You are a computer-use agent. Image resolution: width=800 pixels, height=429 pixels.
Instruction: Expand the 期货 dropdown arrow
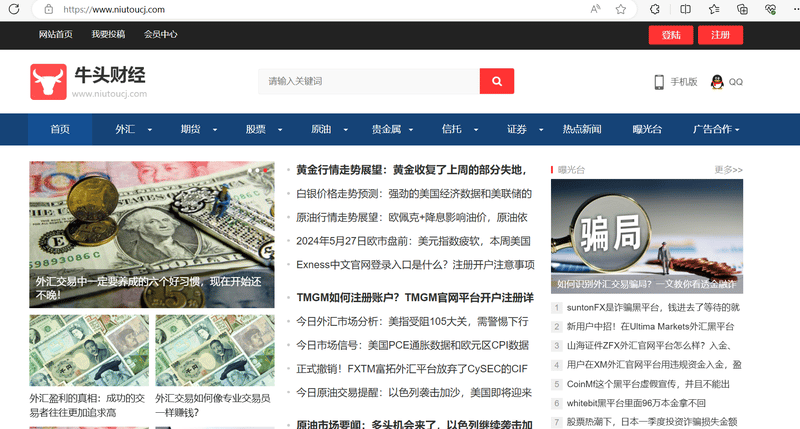[215, 130]
